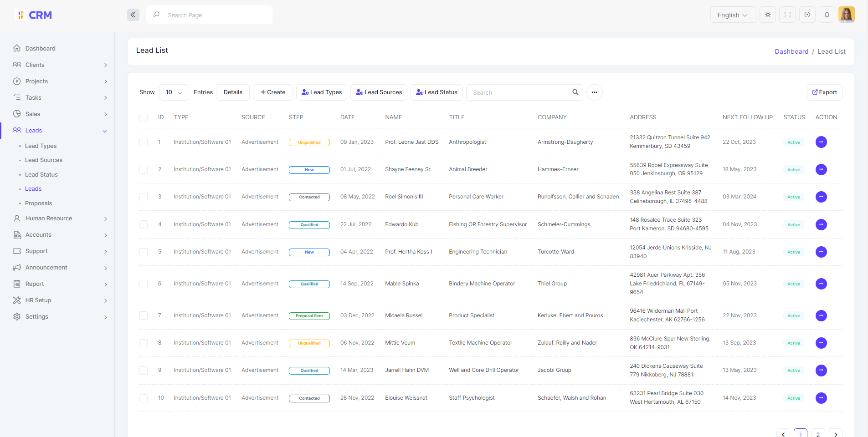Go to page 2
Screen dimensions: 868x437
(818, 434)
